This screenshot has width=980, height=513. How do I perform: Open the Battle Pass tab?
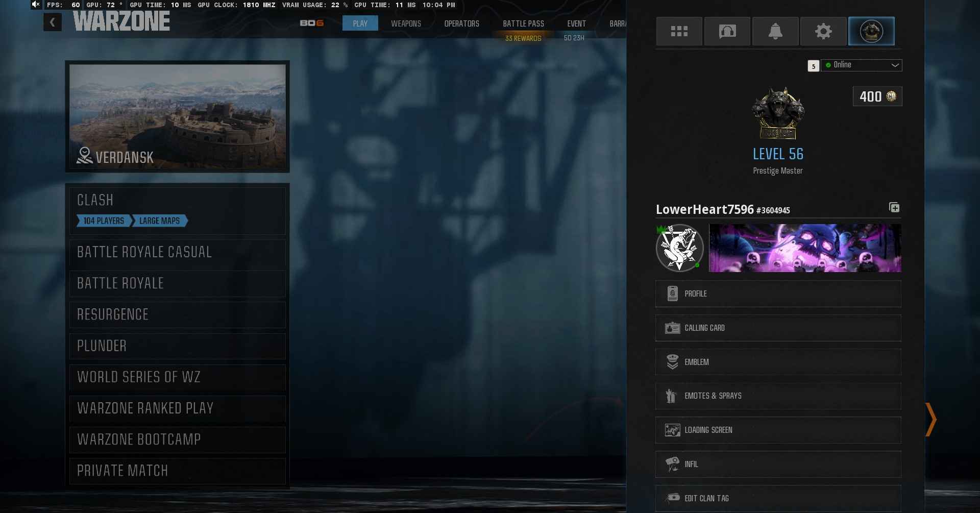pyautogui.click(x=523, y=23)
